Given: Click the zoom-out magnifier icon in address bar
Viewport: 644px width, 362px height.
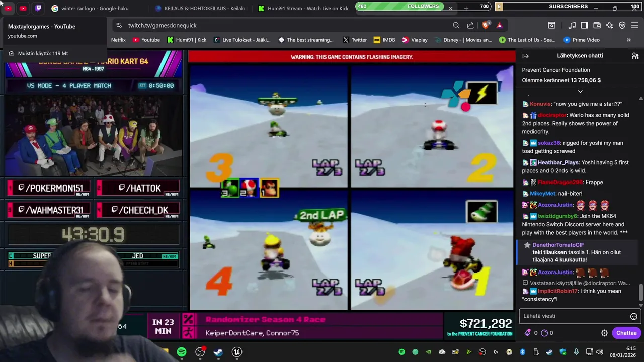Looking at the screenshot, I should [456, 25].
